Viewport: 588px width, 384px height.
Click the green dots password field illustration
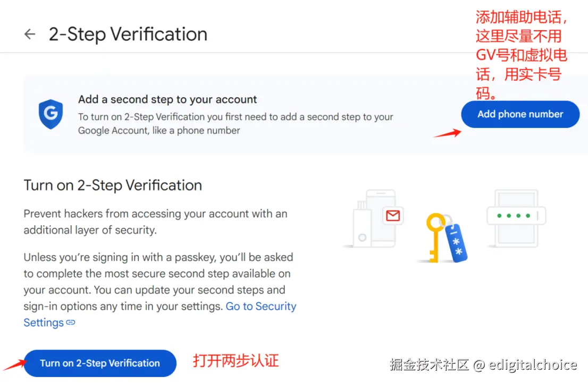click(516, 216)
